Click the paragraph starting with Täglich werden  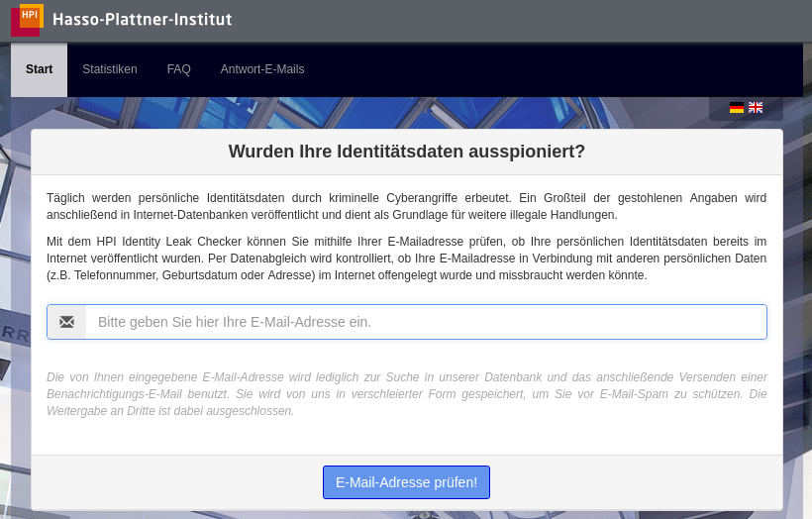click(x=407, y=206)
